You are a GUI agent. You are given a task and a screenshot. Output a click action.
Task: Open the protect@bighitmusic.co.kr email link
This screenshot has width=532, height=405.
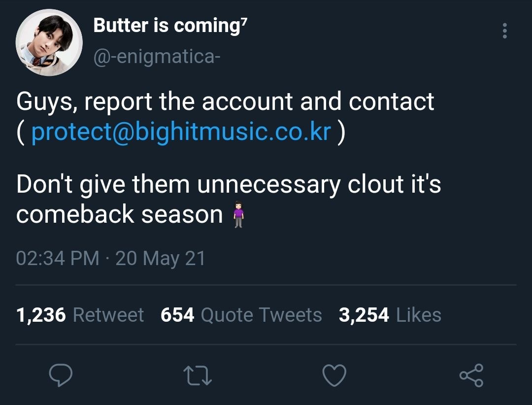[181, 132]
